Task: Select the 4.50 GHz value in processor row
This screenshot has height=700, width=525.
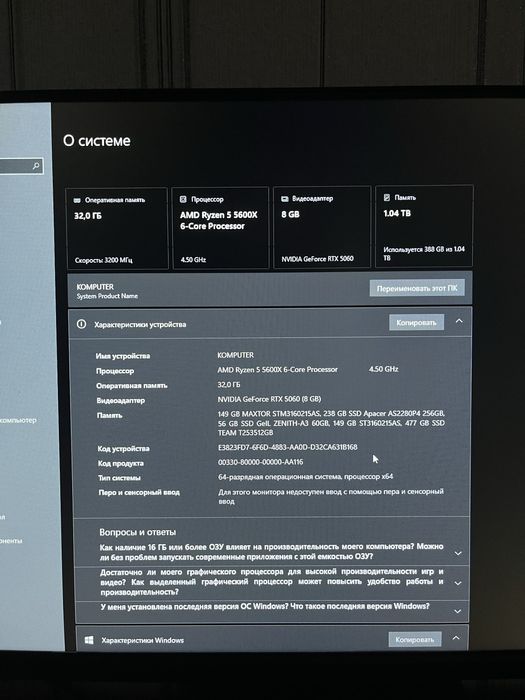Action: (x=383, y=369)
